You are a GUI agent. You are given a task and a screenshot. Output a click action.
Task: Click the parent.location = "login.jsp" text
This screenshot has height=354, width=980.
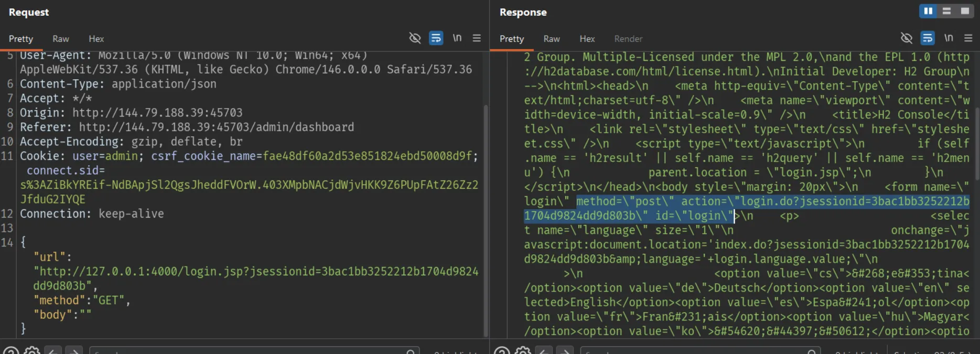[753, 173]
